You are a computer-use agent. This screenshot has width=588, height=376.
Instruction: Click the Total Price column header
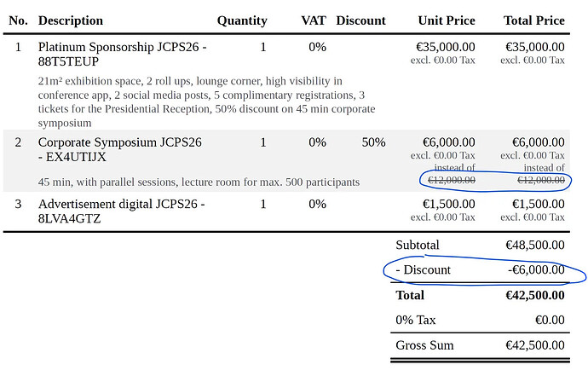click(534, 20)
